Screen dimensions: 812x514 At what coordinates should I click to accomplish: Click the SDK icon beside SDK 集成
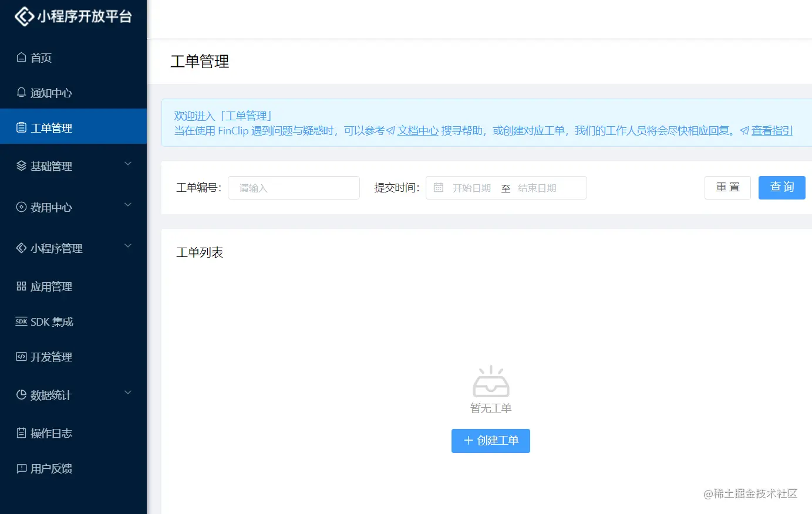pos(22,322)
